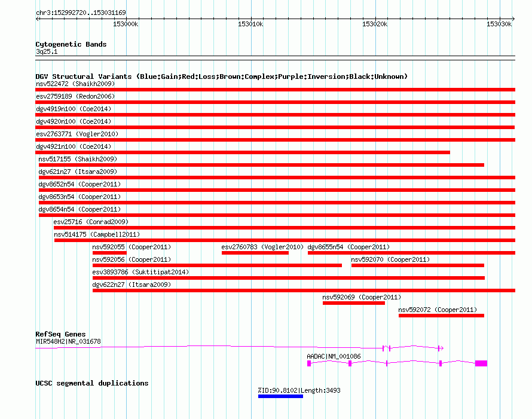
Task: Click the dgv8653n54 (Cooper2011) label
Action: click(x=80, y=197)
